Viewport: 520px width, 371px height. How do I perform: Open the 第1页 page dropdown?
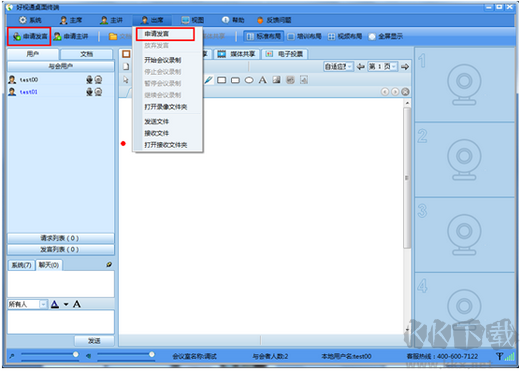tap(382, 67)
